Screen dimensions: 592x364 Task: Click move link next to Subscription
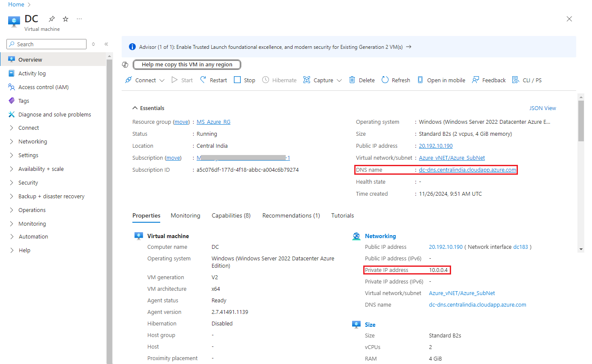pyautogui.click(x=173, y=158)
